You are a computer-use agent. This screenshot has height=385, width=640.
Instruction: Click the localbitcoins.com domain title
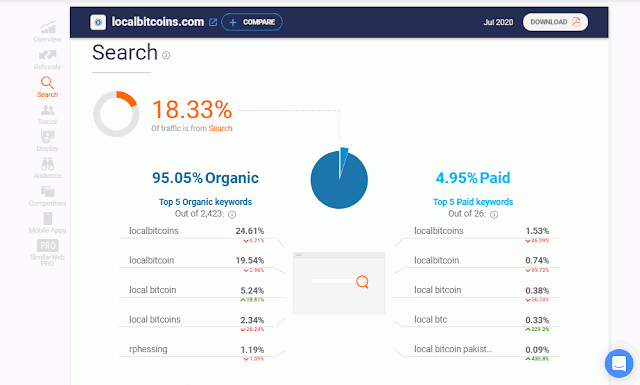click(158, 22)
